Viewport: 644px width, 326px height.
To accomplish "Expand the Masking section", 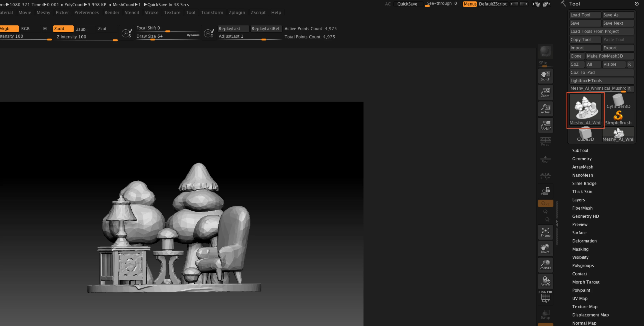I will [x=580, y=249].
